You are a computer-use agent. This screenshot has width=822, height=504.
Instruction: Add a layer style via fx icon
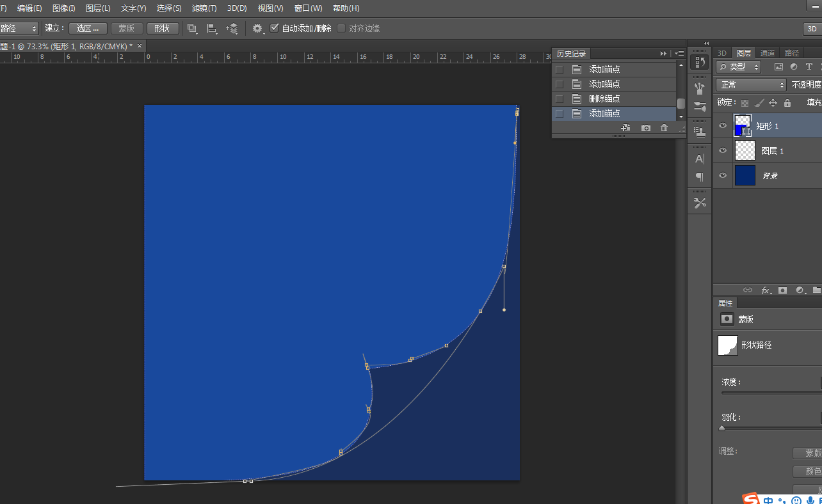[765, 290]
